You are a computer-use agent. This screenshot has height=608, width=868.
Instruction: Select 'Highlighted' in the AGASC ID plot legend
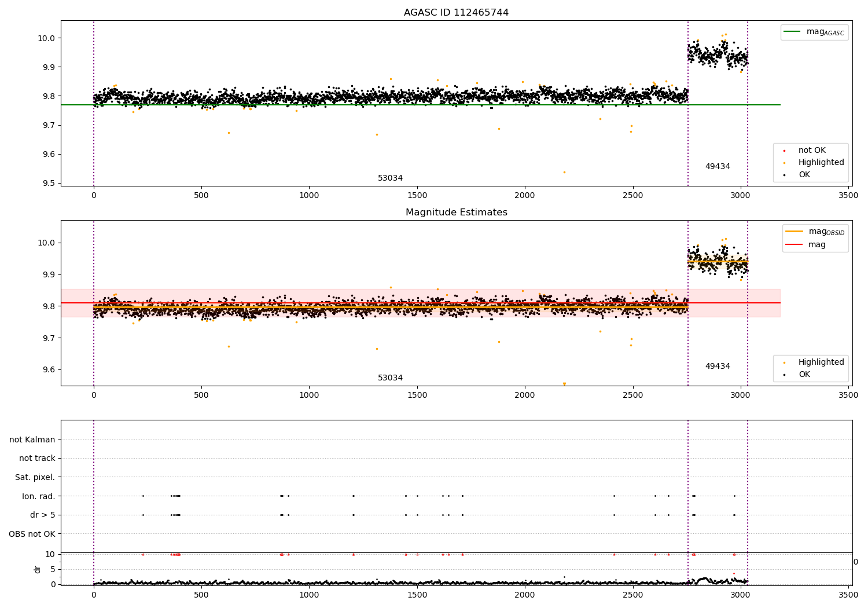pos(821,163)
